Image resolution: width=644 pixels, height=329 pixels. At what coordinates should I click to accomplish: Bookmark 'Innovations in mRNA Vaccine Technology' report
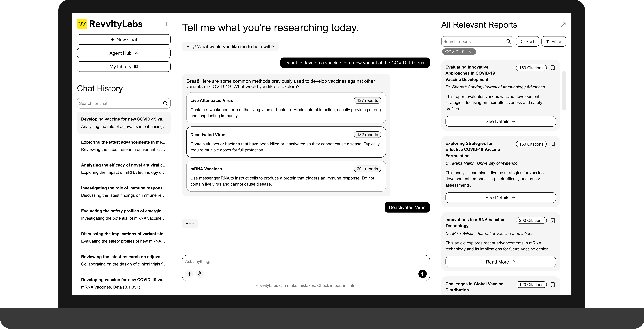(x=553, y=221)
